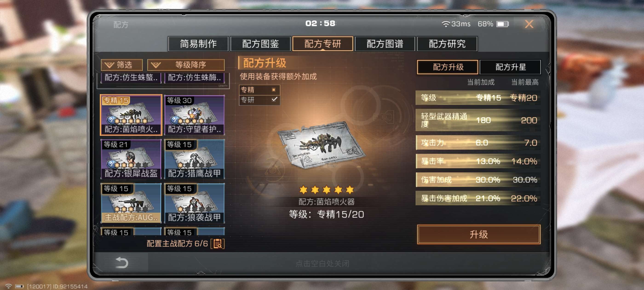Select the 简易制作 tab
This screenshot has height=290, width=644.
pyautogui.click(x=198, y=44)
